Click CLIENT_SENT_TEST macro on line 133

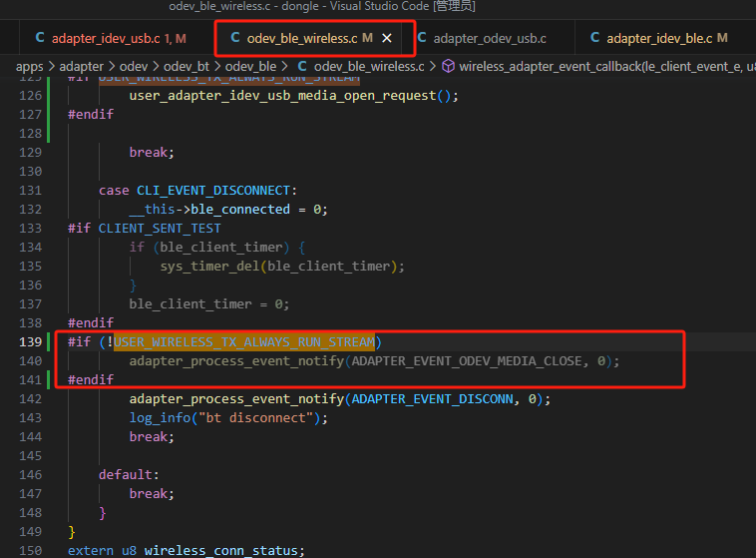tap(160, 228)
